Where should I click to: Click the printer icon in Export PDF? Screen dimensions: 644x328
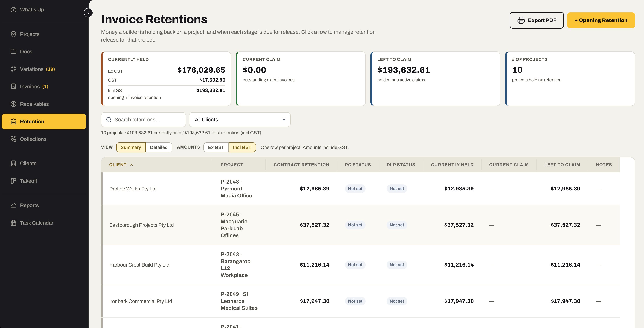pos(521,20)
